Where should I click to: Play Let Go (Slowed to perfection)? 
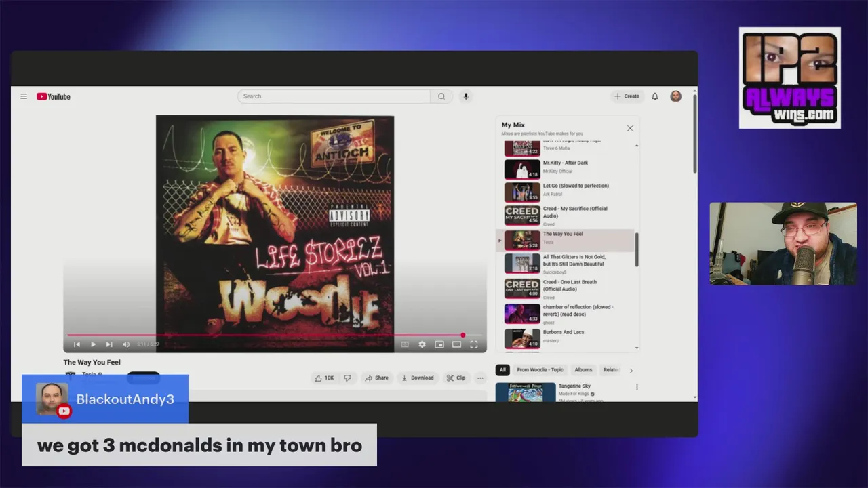pyautogui.click(x=566, y=192)
